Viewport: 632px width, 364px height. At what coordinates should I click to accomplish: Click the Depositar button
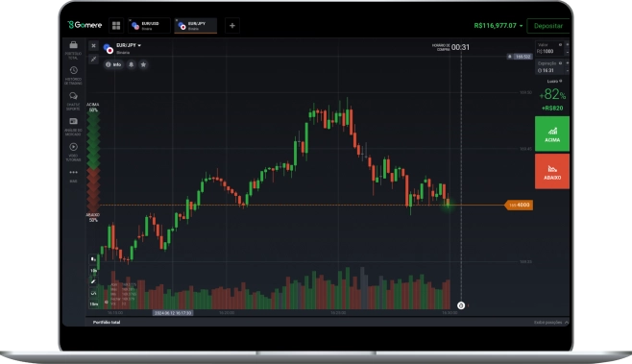[548, 26]
